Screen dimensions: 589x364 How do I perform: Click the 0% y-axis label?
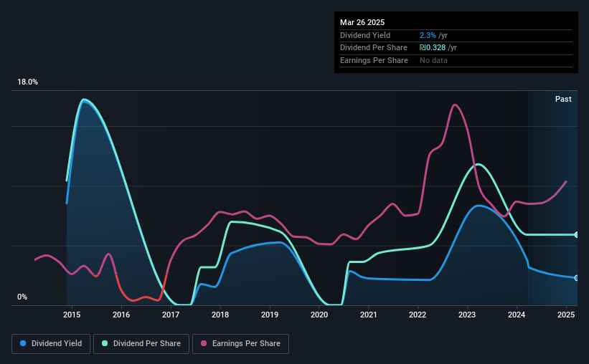point(22,297)
